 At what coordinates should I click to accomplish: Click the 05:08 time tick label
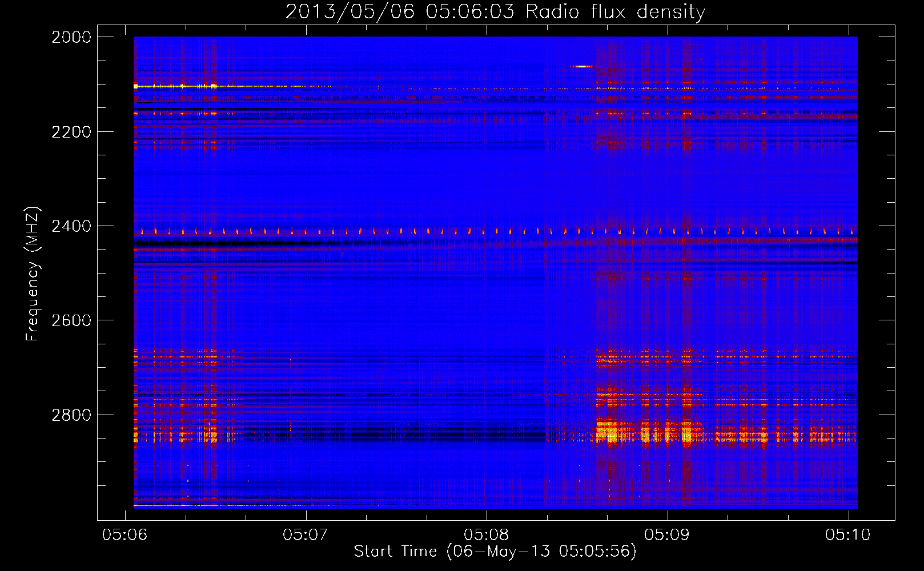coord(487,534)
